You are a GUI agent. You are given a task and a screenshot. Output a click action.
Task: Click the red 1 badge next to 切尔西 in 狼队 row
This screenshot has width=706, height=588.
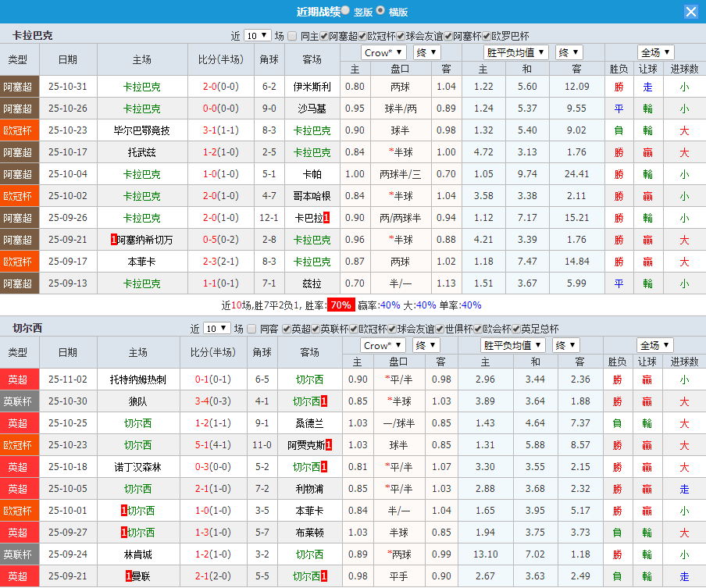[323, 401]
